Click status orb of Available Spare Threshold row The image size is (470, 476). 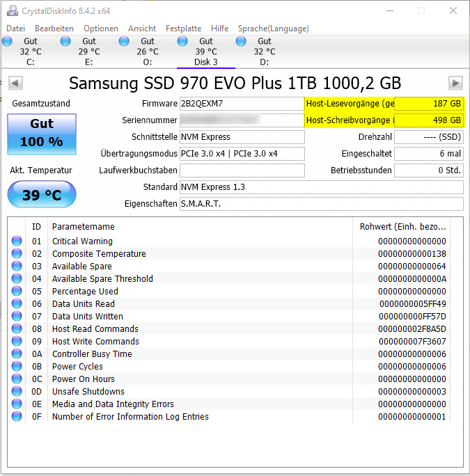[x=17, y=278]
